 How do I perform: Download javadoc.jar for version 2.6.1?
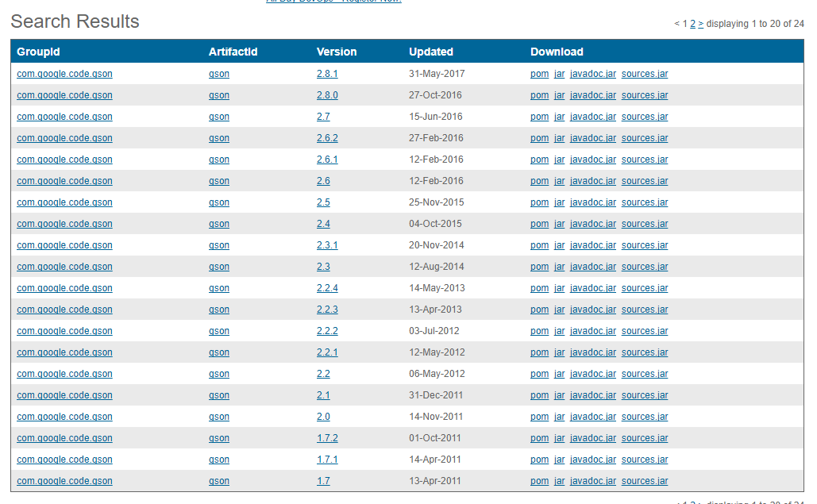tap(593, 160)
